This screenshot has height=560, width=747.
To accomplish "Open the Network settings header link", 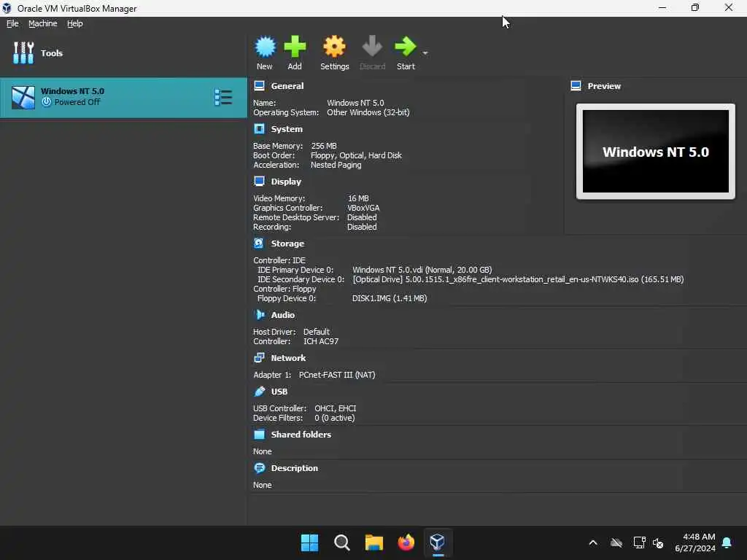I will (x=288, y=357).
